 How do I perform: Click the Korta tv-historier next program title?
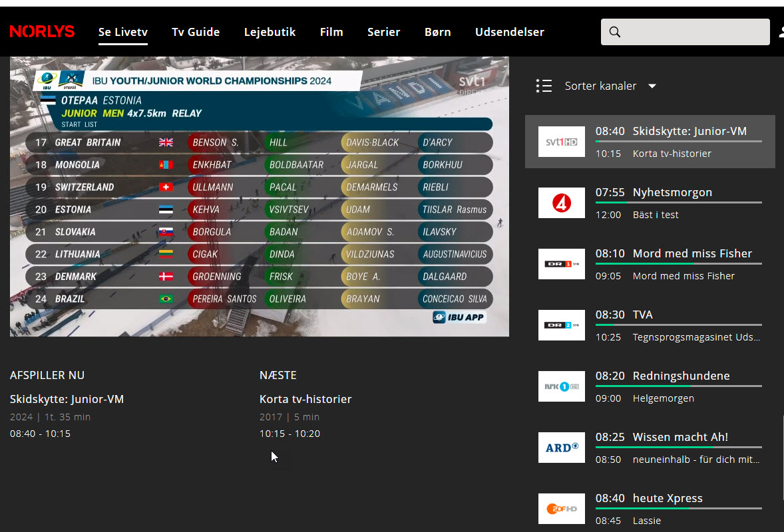(305, 399)
